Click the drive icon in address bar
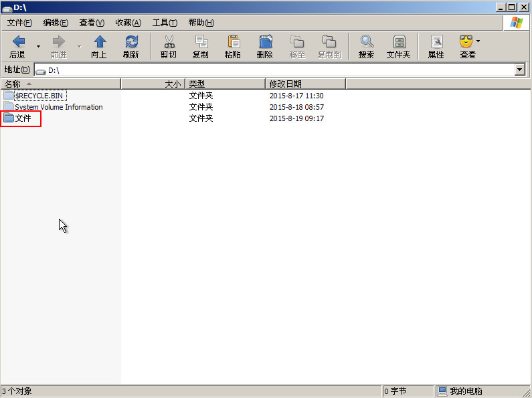This screenshot has height=398, width=532. 41,71
